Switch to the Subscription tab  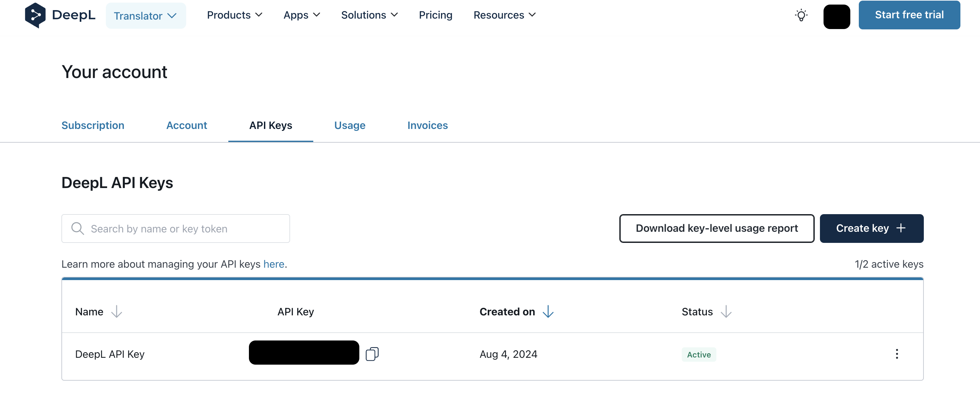[x=93, y=125]
